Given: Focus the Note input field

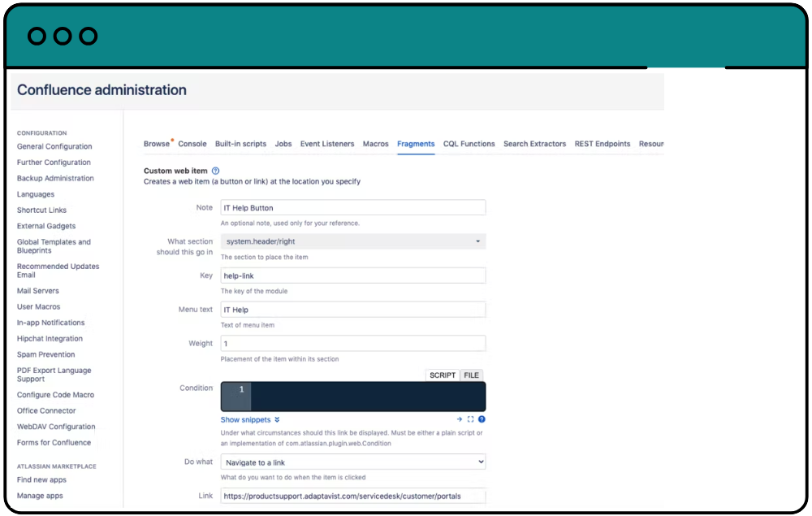Looking at the screenshot, I should point(353,208).
